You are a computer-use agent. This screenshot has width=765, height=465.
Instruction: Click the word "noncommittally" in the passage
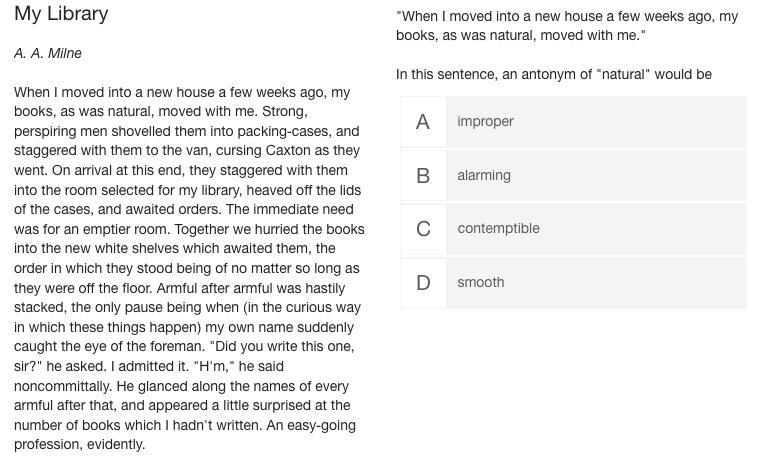(x=63, y=386)
